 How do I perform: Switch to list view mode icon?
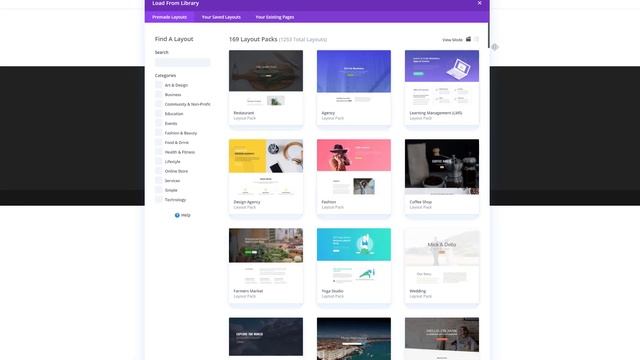pos(476,39)
